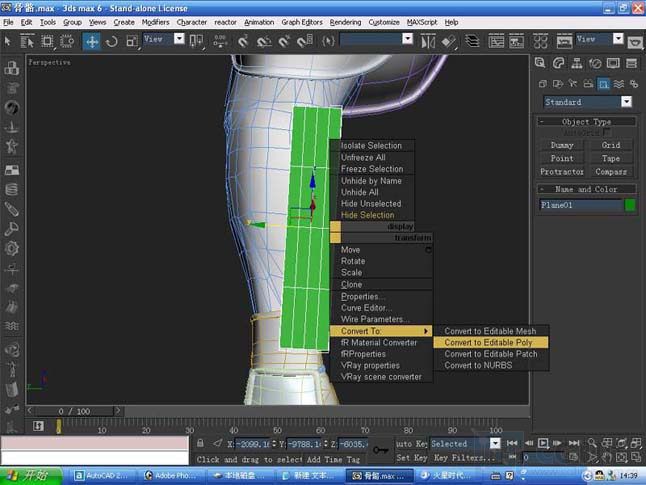Open the Graph Editors menu
The width and height of the screenshot is (646, 485).
[302, 22]
